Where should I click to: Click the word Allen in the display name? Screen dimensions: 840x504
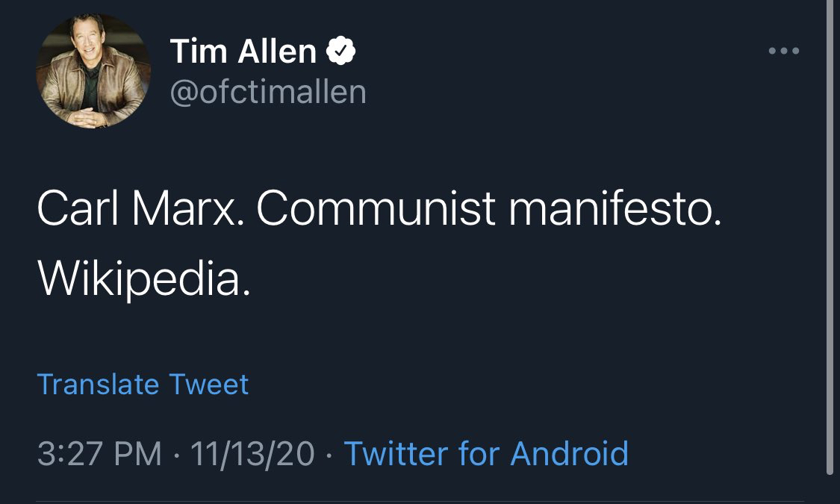278,52
